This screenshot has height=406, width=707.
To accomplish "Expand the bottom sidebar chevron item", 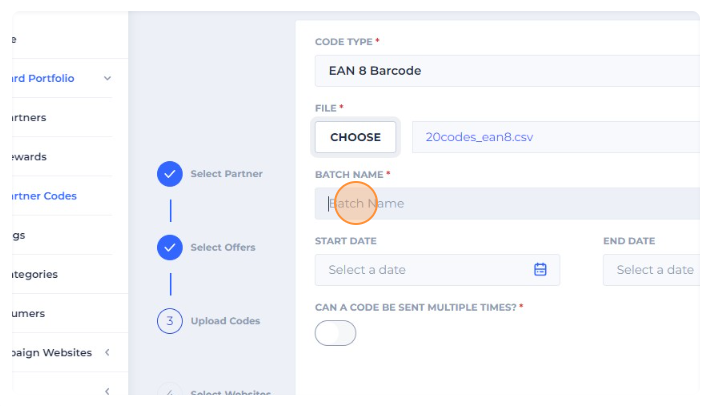I will (108, 391).
